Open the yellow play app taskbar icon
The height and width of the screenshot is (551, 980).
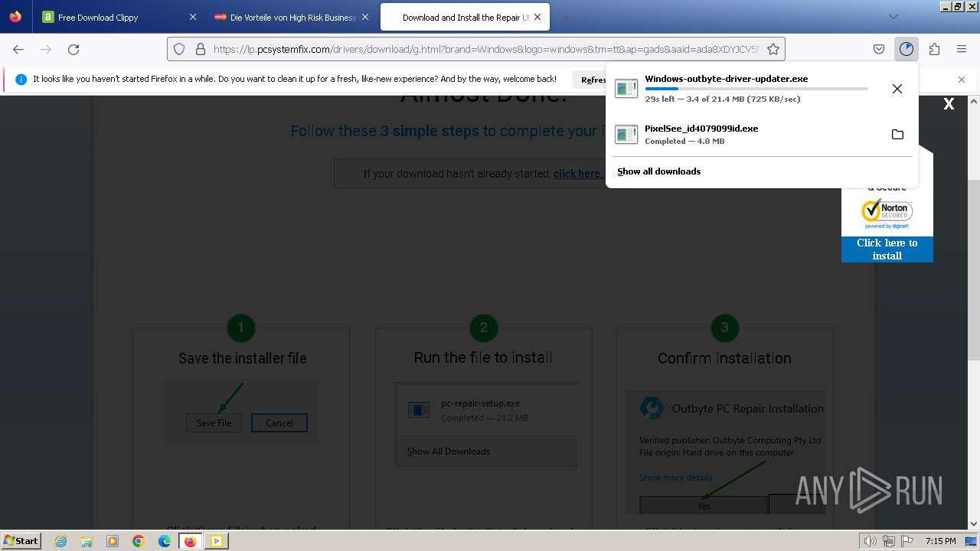tap(217, 541)
